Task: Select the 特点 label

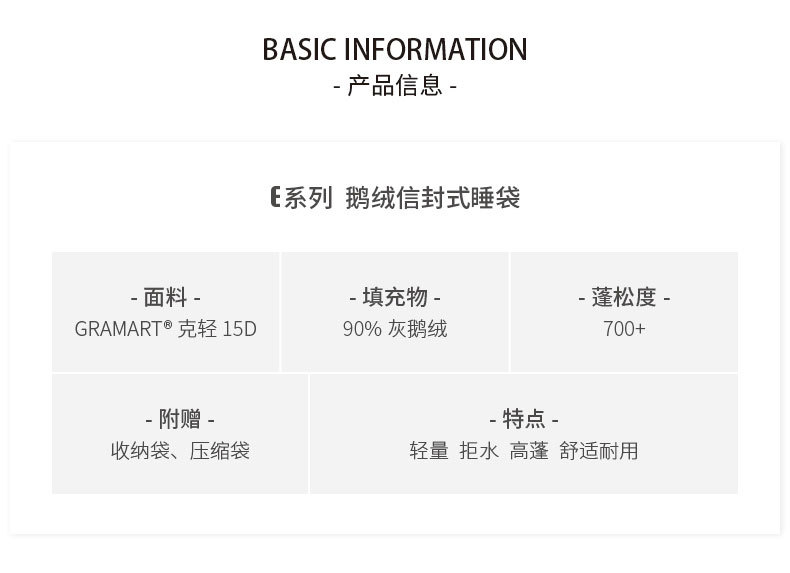Action: 524,419
